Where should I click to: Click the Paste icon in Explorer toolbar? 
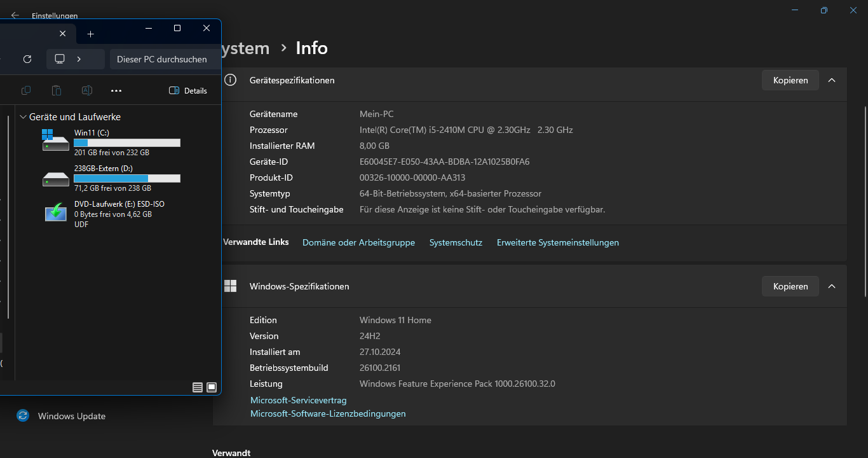coord(57,91)
